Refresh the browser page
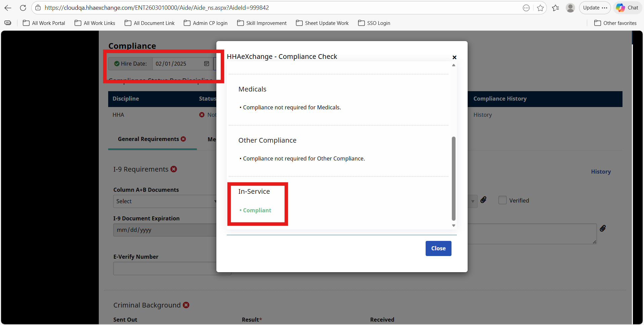The width and height of the screenshot is (644, 325). pyautogui.click(x=23, y=8)
